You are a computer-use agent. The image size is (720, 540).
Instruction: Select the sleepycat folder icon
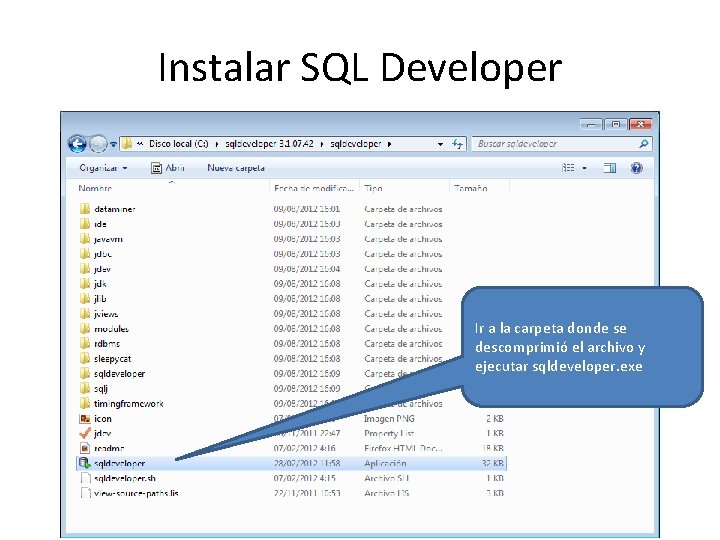coord(84,359)
